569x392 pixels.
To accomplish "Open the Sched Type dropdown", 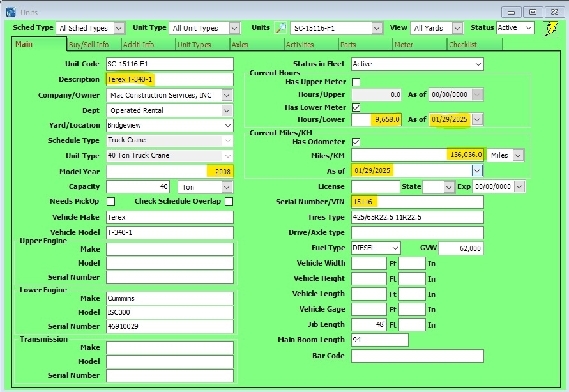I will [x=119, y=28].
